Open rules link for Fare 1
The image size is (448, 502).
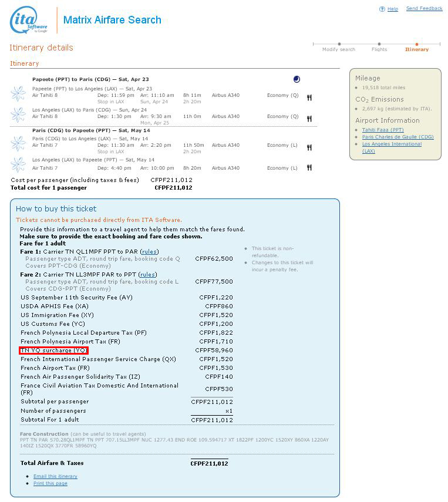click(x=149, y=252)
